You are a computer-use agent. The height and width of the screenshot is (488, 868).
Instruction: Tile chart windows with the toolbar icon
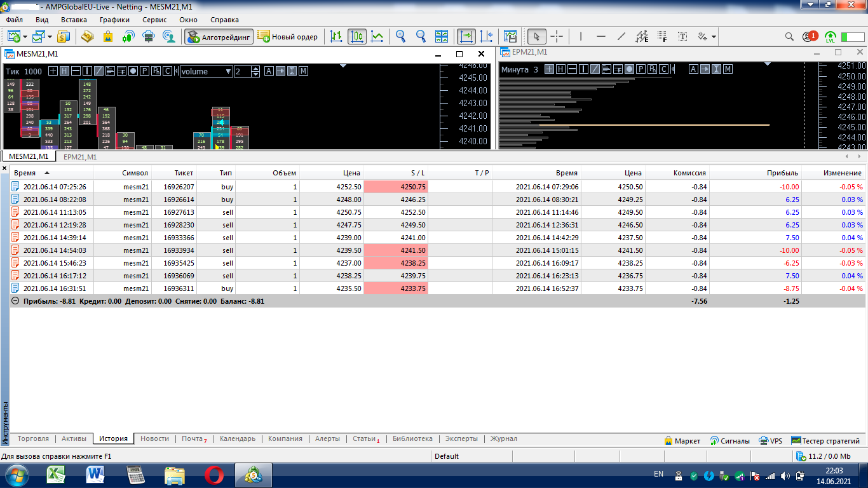click(x=442, y=36)
